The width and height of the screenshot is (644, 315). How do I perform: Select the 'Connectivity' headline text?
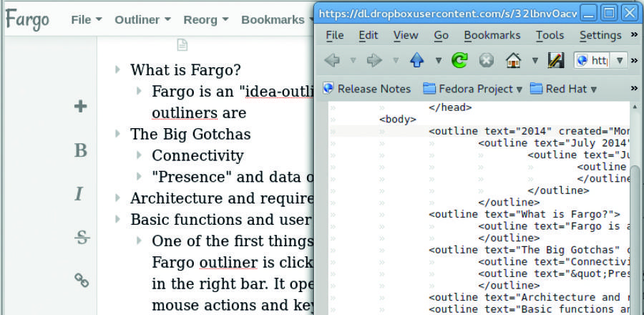tap(197, 155)
